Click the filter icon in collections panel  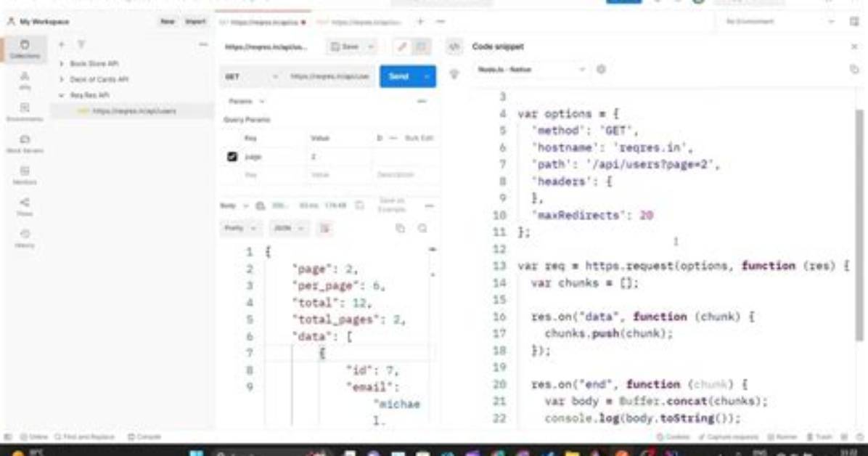point(81,44)
